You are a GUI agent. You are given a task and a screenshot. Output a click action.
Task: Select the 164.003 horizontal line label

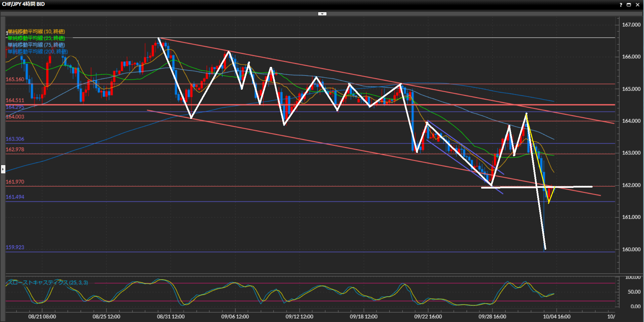click(15, 117)
